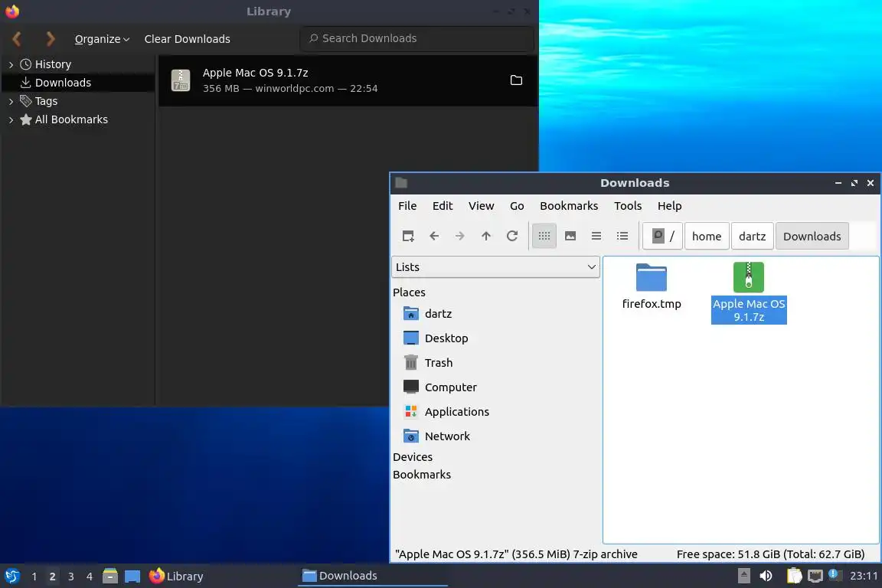Click the root path button
Screen dimensions: 882x588
point(662,236)
